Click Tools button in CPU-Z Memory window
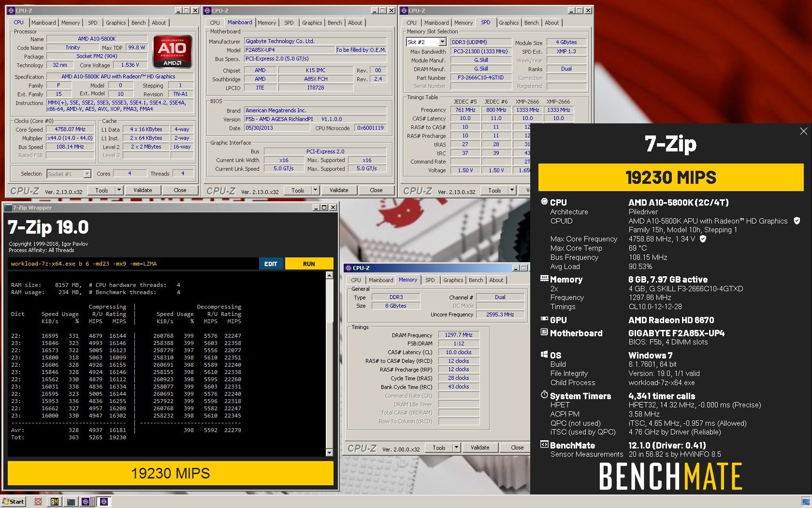 coord(439,448)
